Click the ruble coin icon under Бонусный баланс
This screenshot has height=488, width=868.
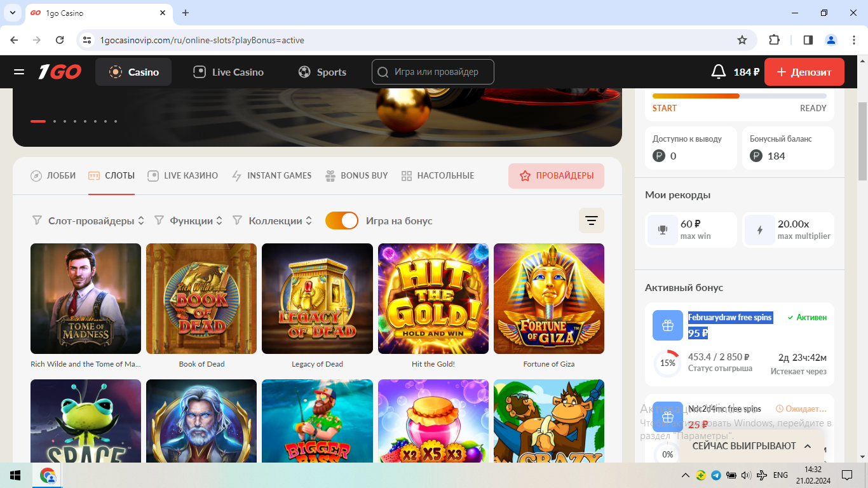[x=756, y=156]
